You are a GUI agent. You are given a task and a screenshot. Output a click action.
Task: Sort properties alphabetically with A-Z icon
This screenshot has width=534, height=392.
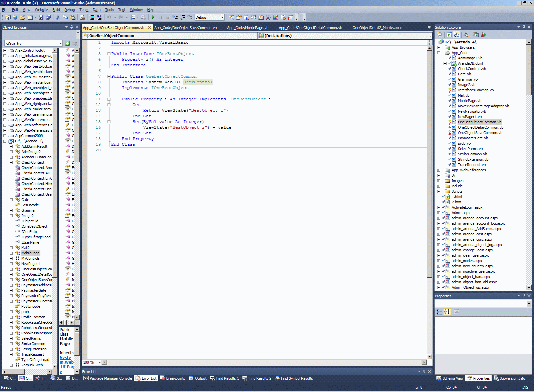click(x=447, y=312)
